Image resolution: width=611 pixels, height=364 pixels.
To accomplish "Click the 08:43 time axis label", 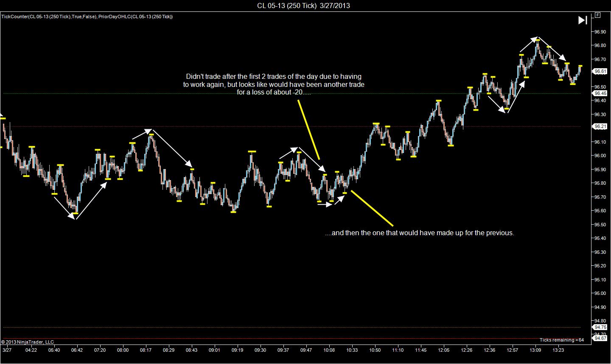I will pyautogui.click(x=191, y=350).
